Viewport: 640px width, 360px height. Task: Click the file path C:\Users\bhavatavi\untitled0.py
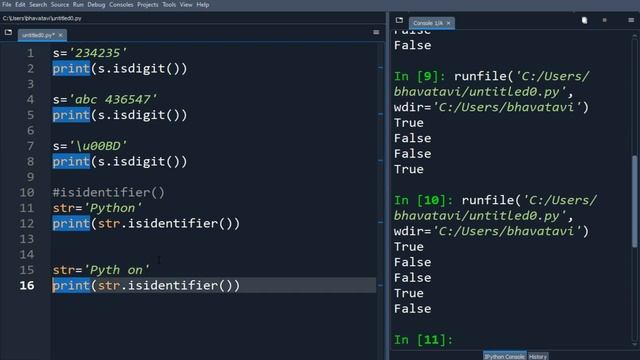(42, 18)
